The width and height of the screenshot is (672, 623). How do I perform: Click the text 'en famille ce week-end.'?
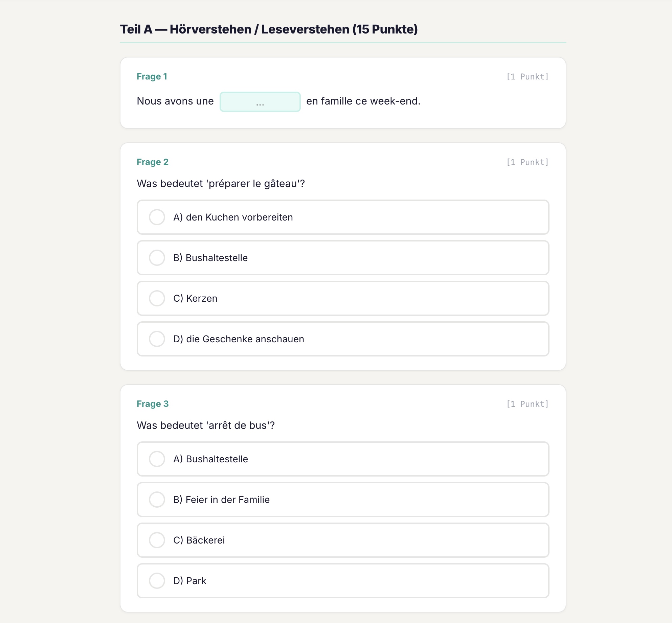pyautogui.click(x=363, y=101)
